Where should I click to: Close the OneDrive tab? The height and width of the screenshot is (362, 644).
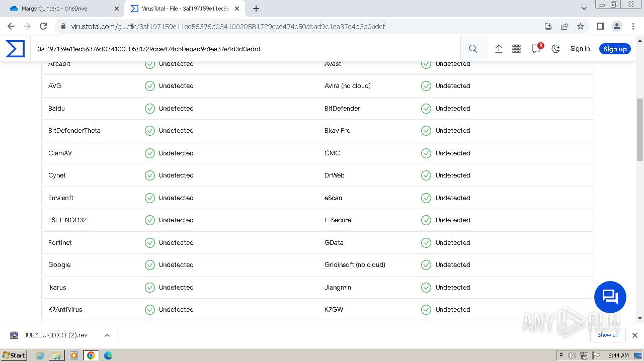(117, 9)
